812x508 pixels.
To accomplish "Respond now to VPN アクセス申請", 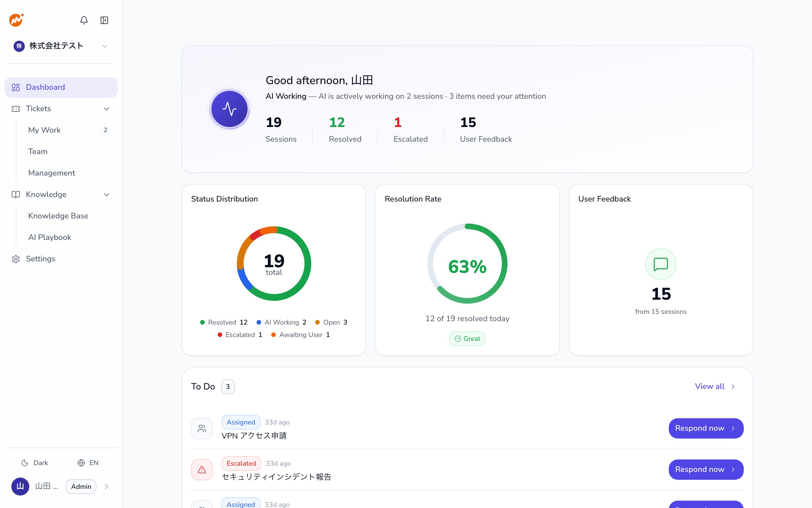I will click(x=706, y=428).
